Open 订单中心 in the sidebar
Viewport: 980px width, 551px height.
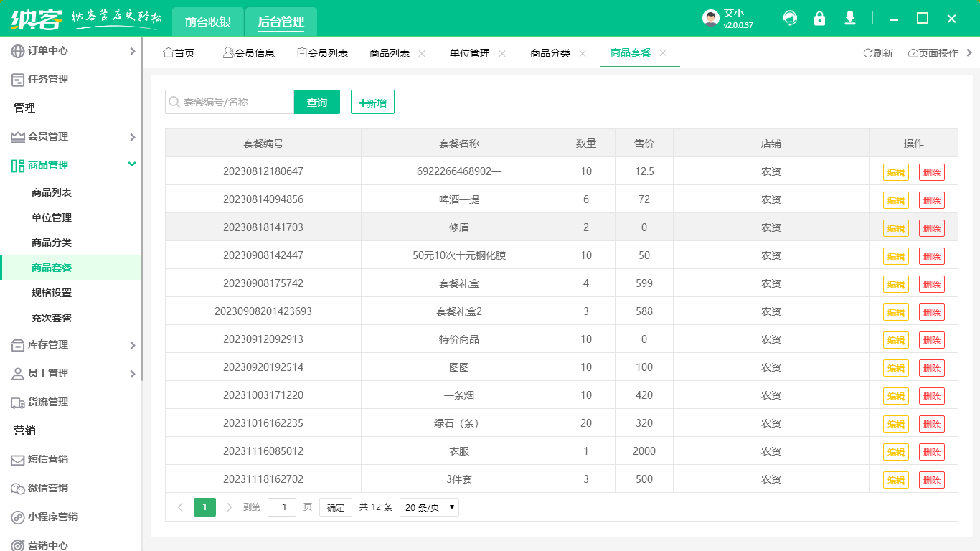[48, 51]
